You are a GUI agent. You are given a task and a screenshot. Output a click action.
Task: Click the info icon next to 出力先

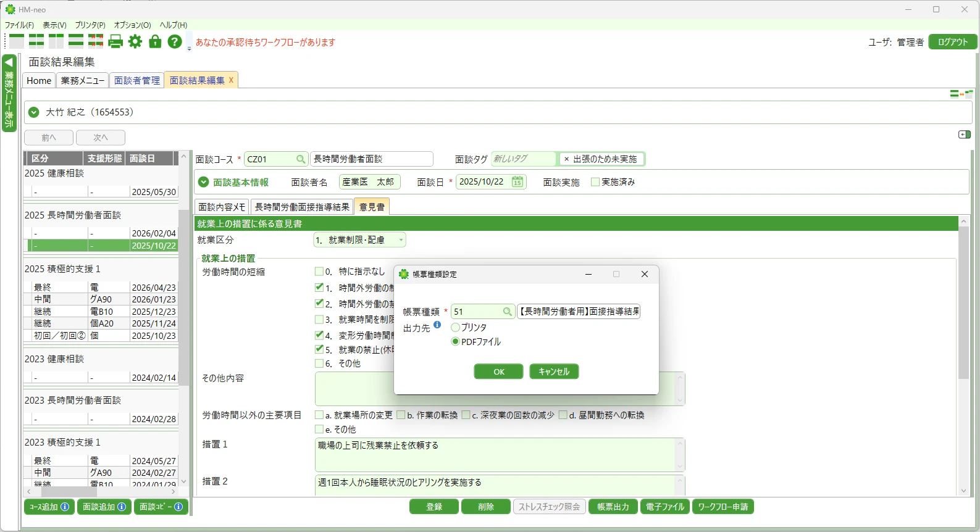[437, 325]
